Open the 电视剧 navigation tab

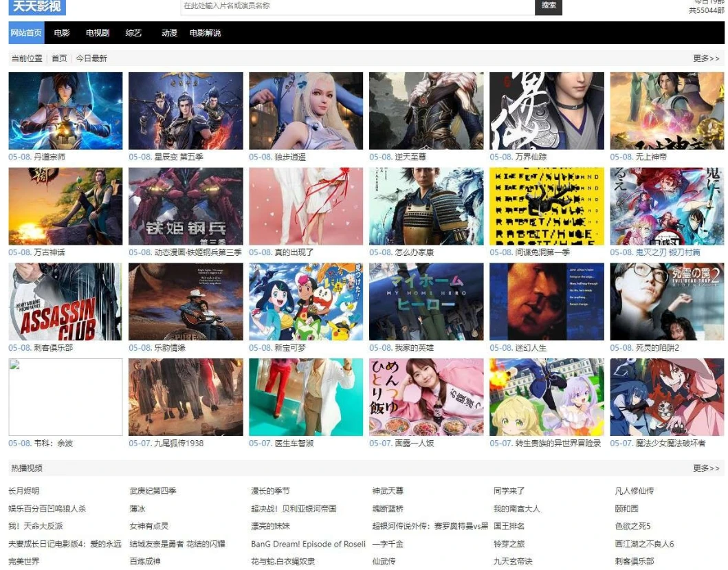pos(98,32)
